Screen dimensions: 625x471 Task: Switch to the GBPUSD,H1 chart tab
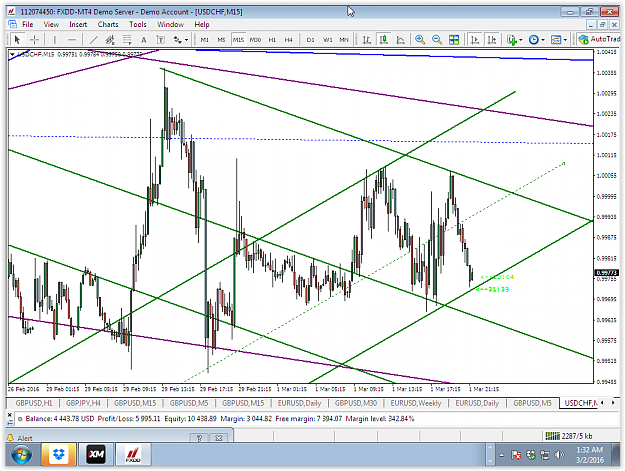[x=33, y=403]
